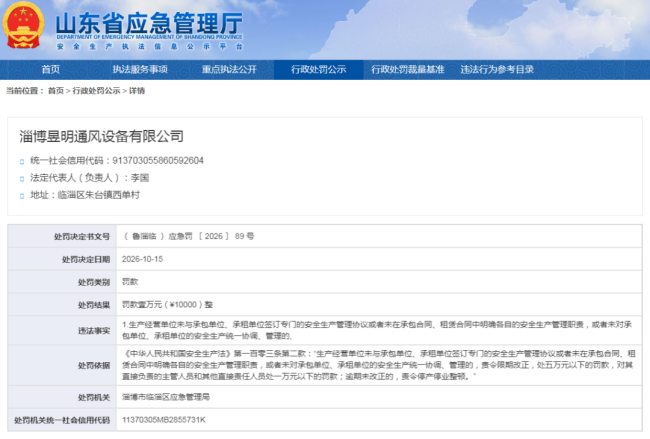650x439 pixels.
Task: Click the 山东省应急管理厅 site title
Action: tap(149, 22)
